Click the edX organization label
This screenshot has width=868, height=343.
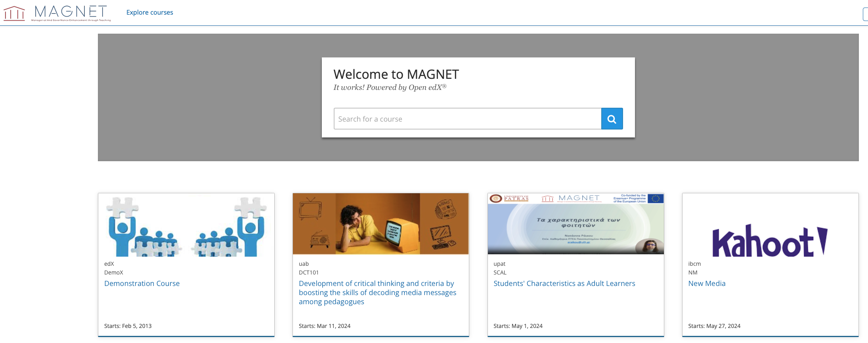click(109, 264)
